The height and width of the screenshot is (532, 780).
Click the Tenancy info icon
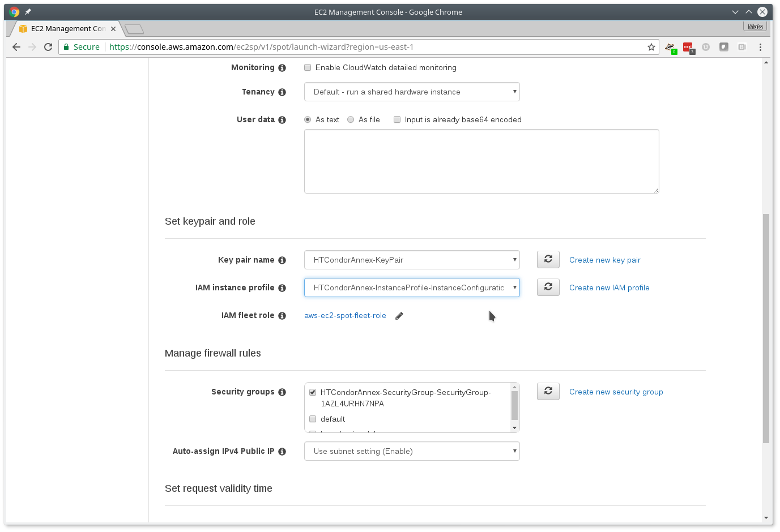[282, 92]
